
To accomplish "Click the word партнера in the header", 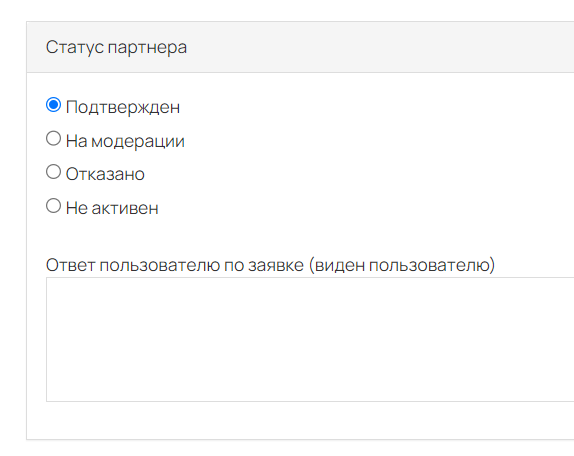I will point(147,48).
